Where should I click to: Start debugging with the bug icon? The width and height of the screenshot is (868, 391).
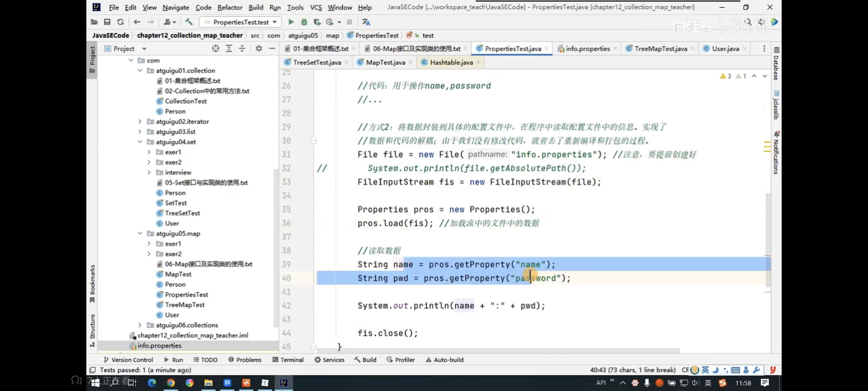(304, 22)
